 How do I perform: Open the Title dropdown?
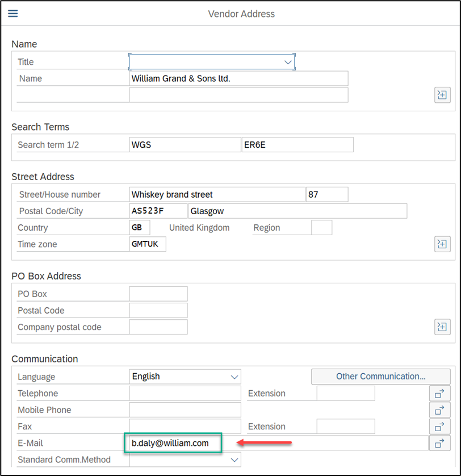click(287, 62)
